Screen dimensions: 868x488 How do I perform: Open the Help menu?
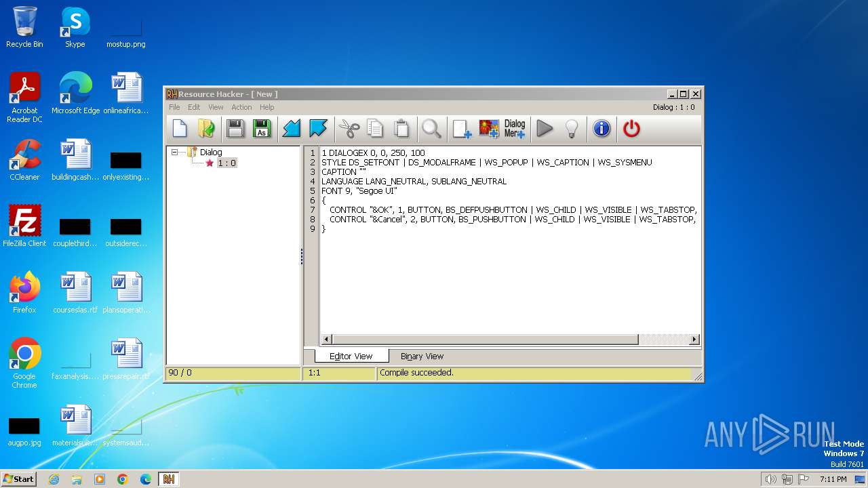pos(267,107)
